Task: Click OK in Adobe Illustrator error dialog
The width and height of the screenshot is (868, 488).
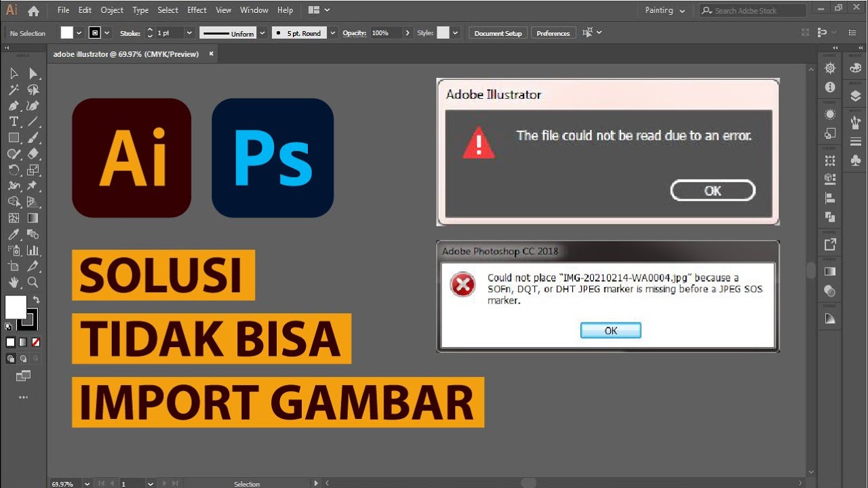Action: pyautogui.click(x=713, y=191)
